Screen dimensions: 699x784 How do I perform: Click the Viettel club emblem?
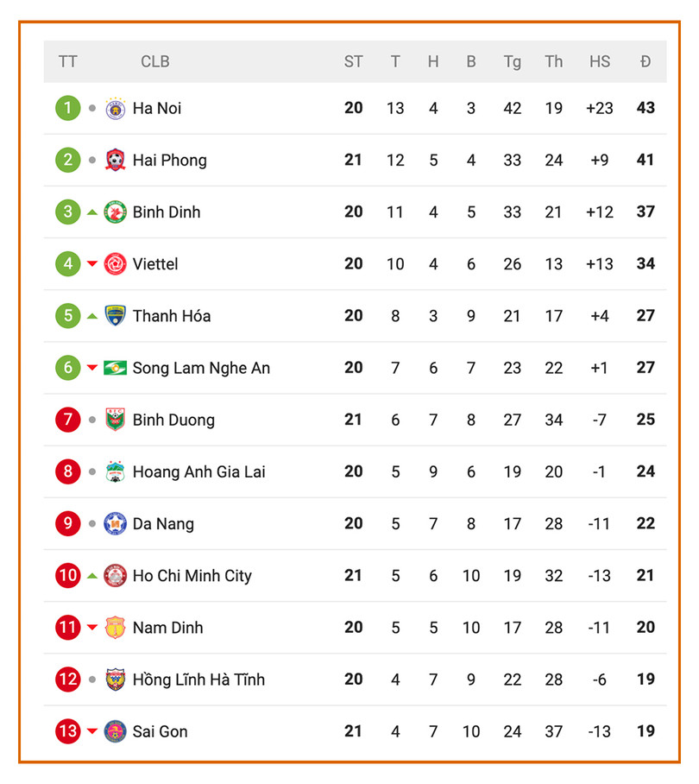coord(115,264)
